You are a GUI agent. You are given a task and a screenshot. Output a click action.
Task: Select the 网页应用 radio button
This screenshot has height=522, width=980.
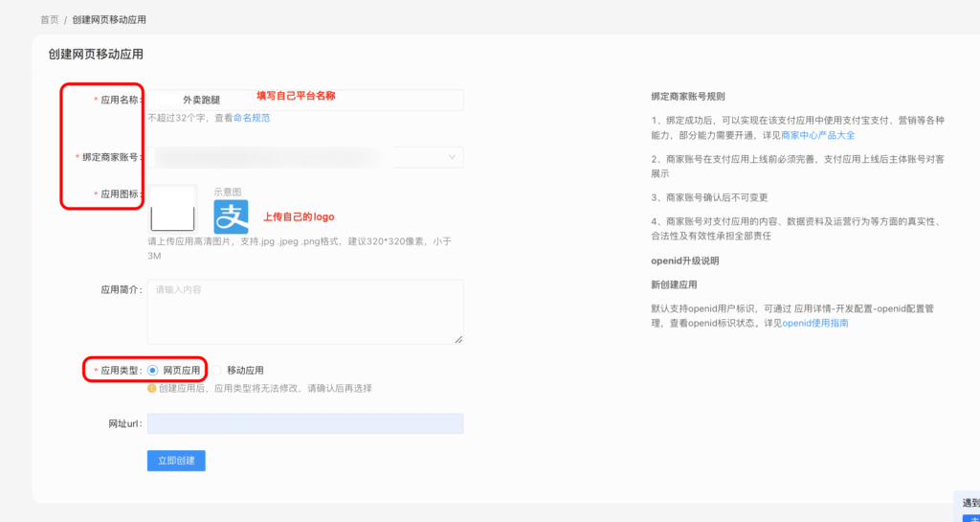153,370
